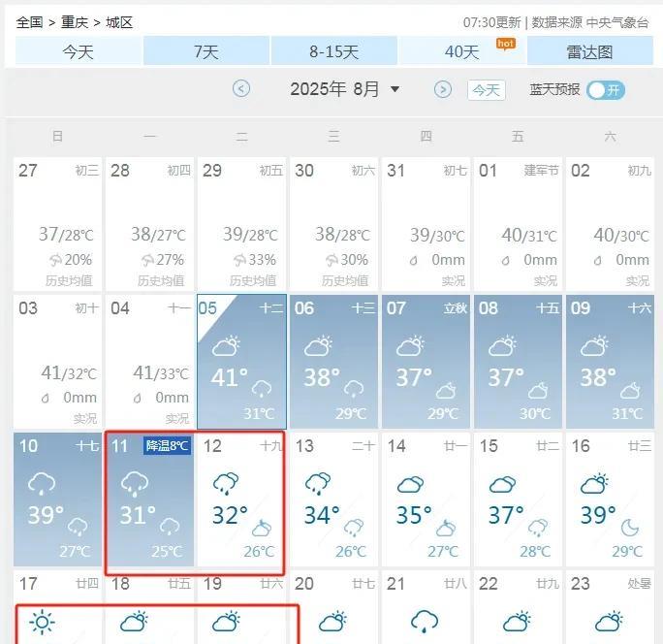The height and width of the screenshot is (644, 663).
Task: Click the 37° temperature on day 15
Action: tap(507, 515)
